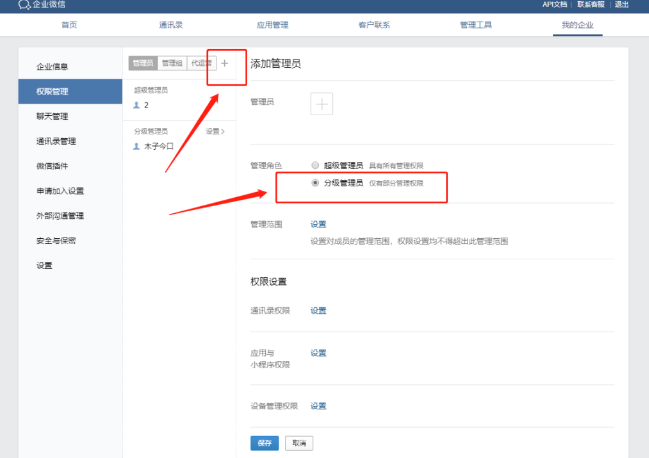Open the 通讯录 top navigation tab

coord(171,23)
